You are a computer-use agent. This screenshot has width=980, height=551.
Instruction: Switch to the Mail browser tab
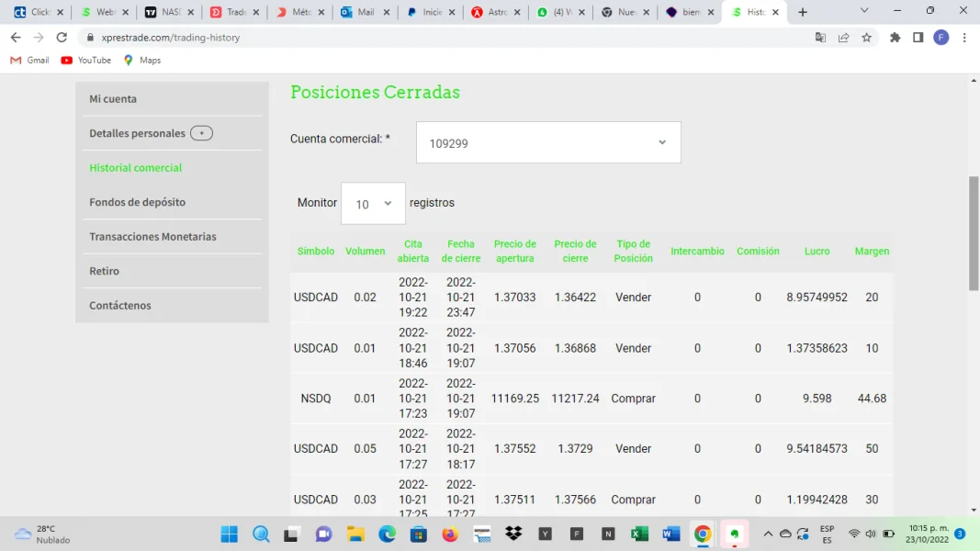point(358,12)
